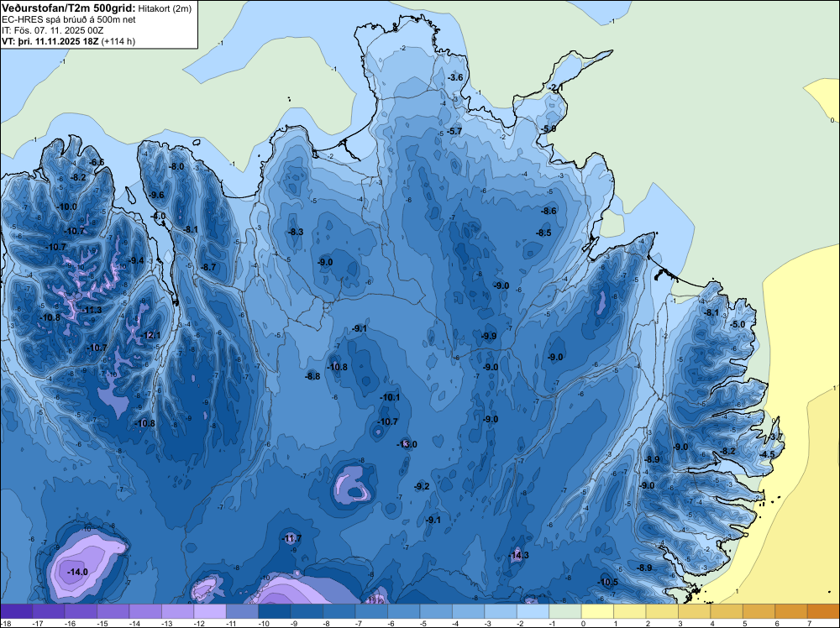Click the -9.6 temperature label

pyautogui.click(x=156, y=195)
